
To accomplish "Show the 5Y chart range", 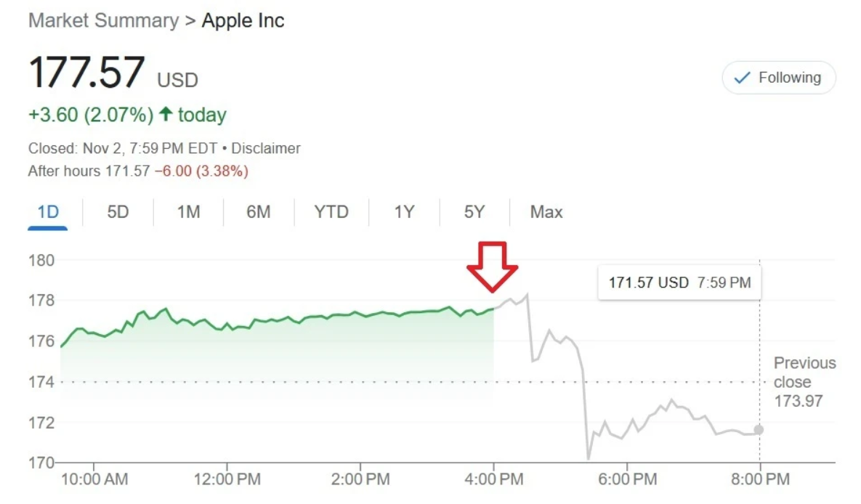I will (x=474, y=212).
